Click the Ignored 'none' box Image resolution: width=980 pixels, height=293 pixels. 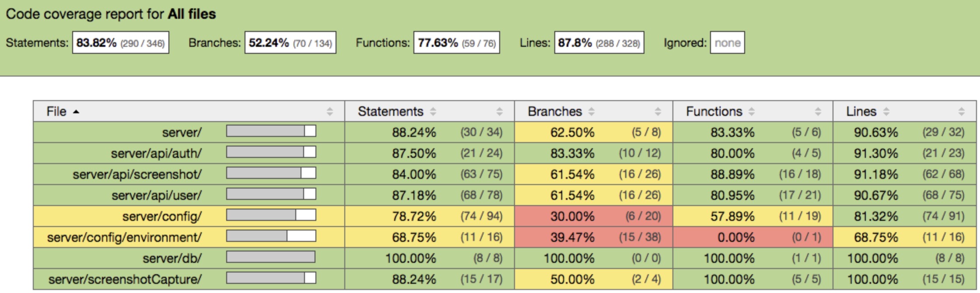(727, 43)
